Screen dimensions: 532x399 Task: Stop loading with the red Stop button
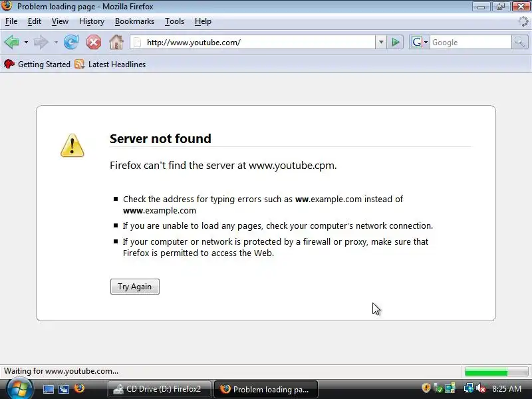[x=93, y=43]
